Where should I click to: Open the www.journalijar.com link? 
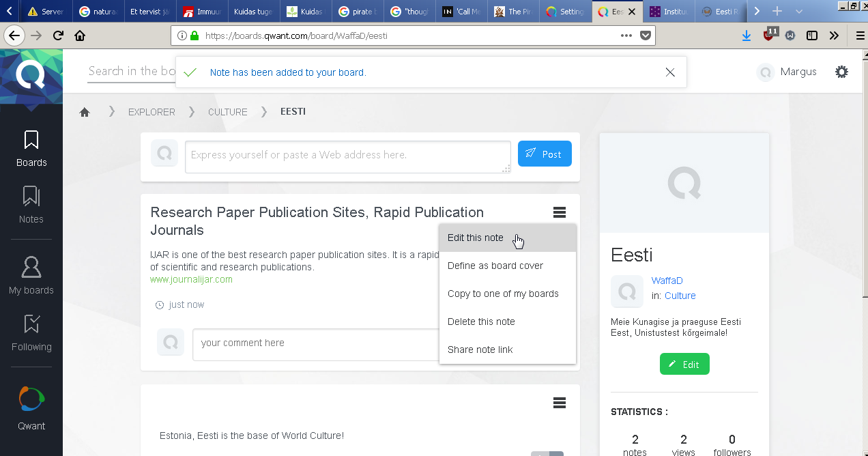(x=191, y=279)
